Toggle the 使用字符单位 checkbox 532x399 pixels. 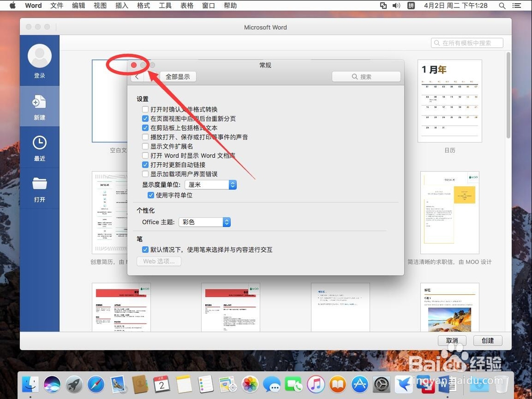(x=151, y=195)
